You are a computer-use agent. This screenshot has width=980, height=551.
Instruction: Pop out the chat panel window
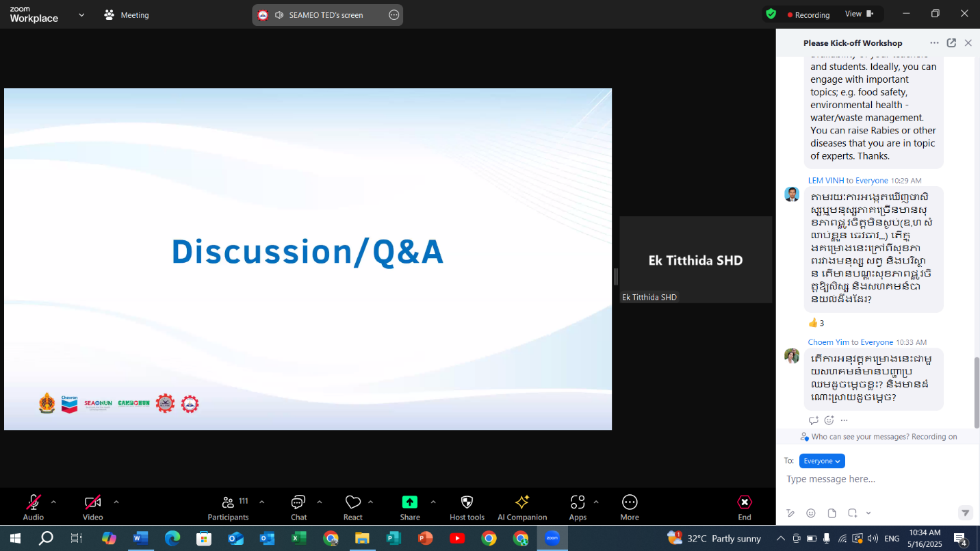(951, 42)
